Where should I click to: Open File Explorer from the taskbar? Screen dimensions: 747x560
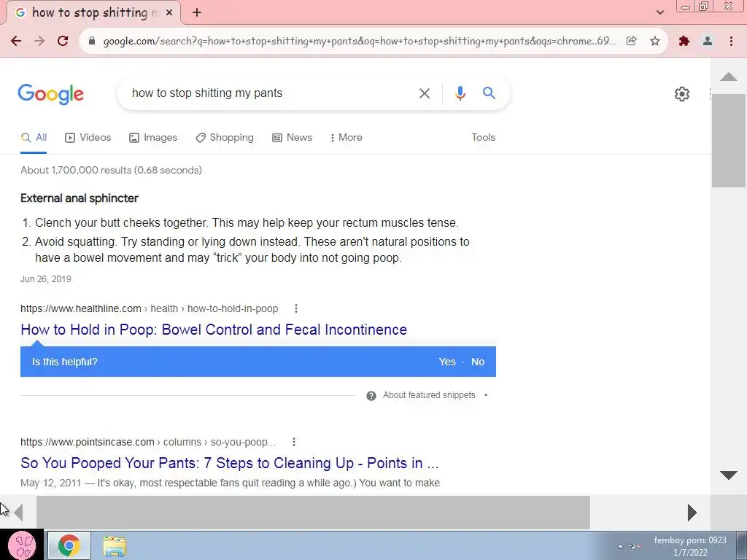[x=115, y=547]
